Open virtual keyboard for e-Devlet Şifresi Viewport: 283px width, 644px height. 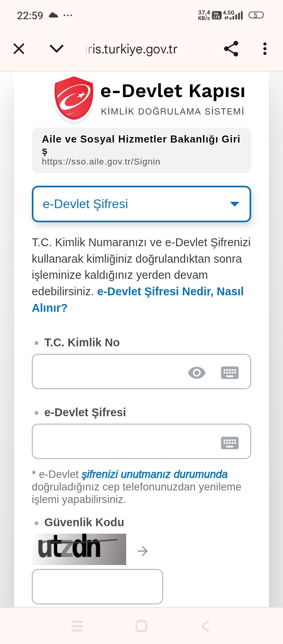(230, 443)
